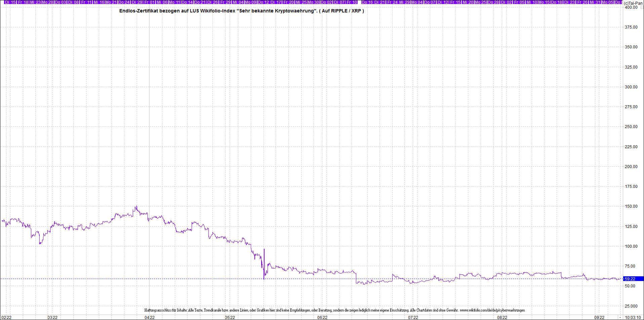Click the 100.00 price axis label

[x=631, y=246]
